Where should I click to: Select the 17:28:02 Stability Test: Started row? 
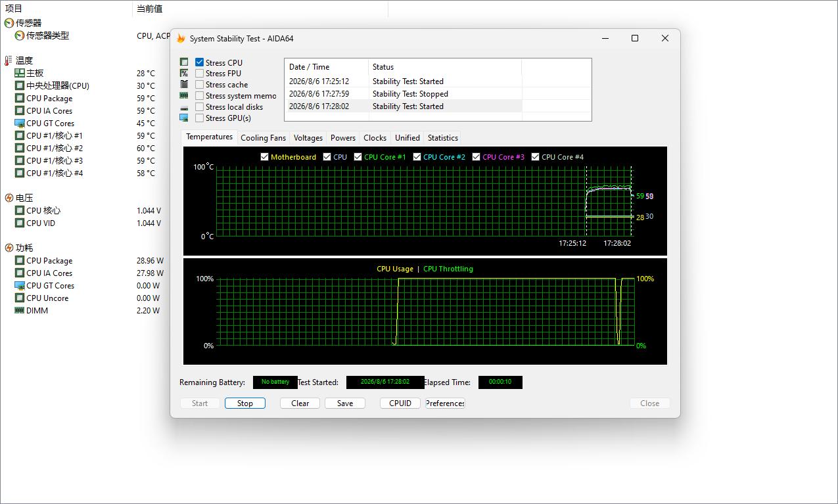pos(404,106)
